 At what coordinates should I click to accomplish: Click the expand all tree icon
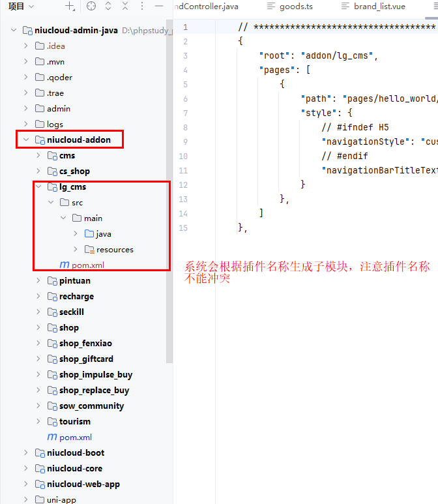click(x=108, y=7)
